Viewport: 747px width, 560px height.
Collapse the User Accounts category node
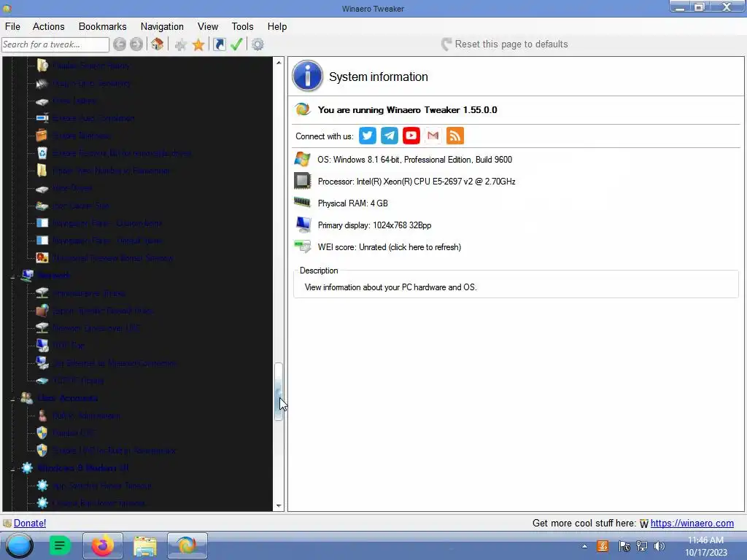[x=13, y=399]
